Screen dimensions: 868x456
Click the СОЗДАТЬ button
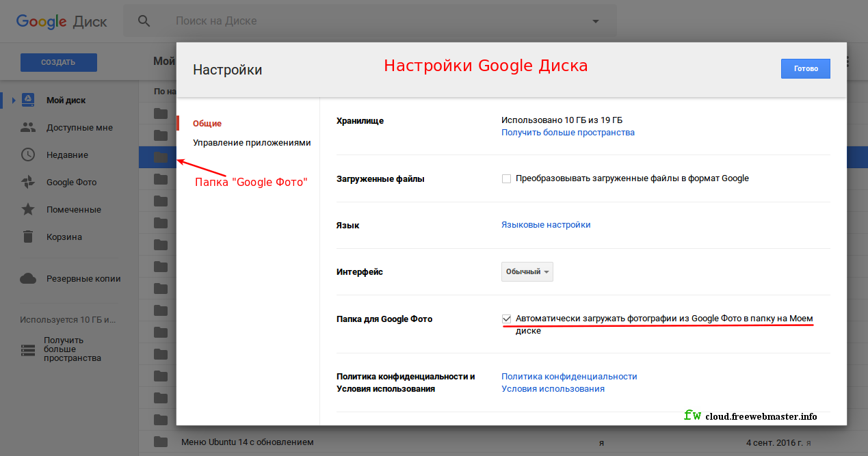pyautogui.click(x=59, y=62)
